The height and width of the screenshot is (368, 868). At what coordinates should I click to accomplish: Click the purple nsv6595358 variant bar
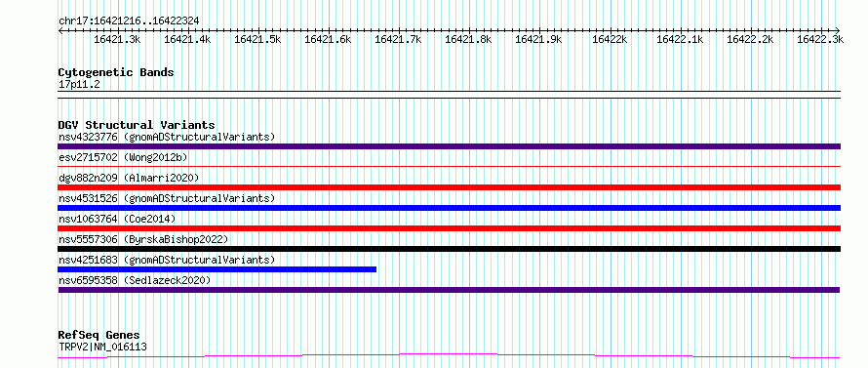click(449, 290)
